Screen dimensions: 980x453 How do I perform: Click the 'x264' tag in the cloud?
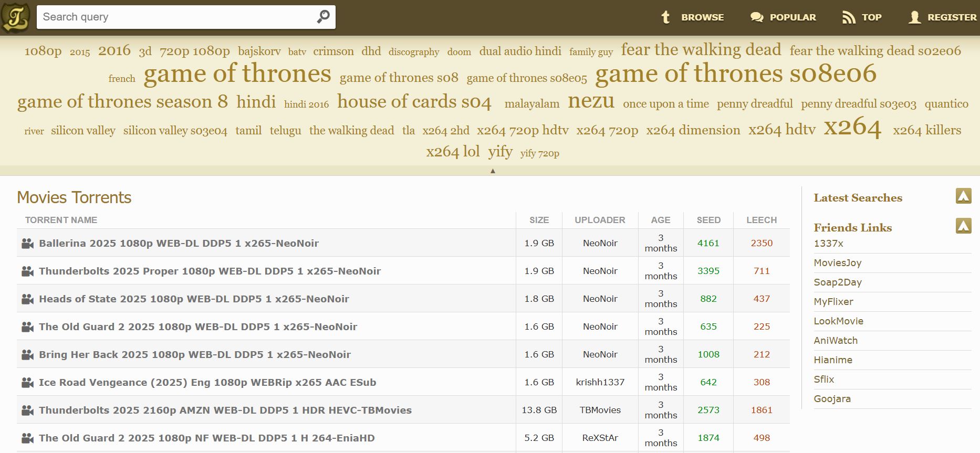(x=852, y=128)
